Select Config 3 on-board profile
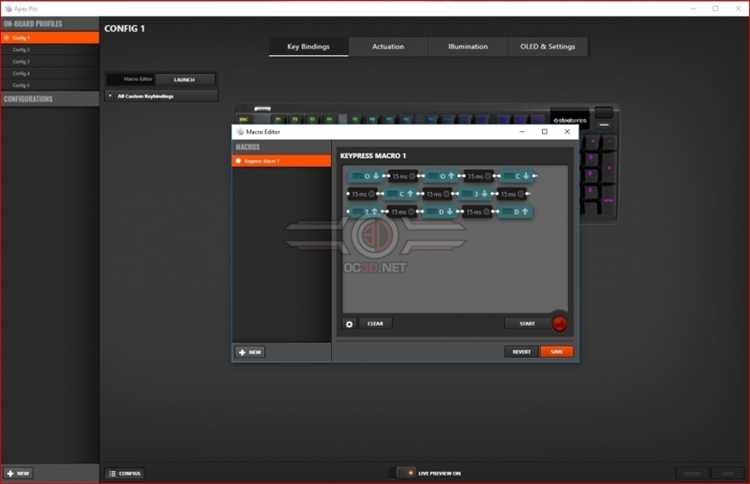Image resolution: width=750 pixels, height=484 pixels. (x=50, y=62)
